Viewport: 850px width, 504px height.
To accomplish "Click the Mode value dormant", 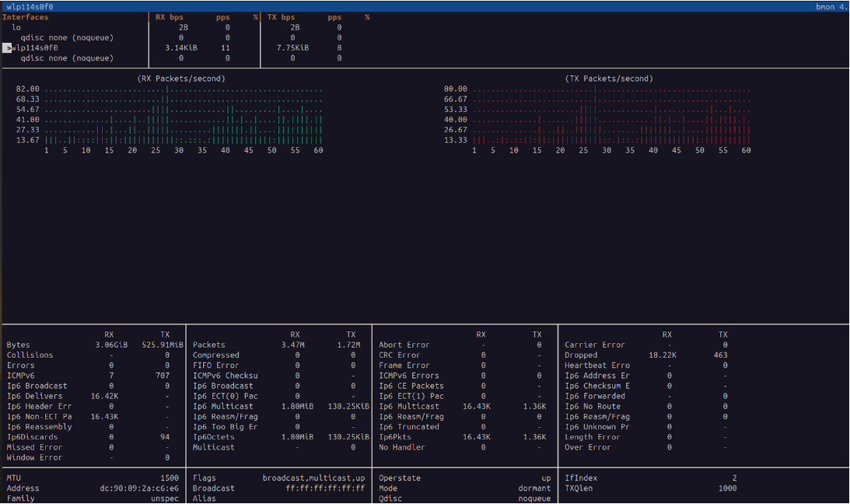I will [534, 488].
